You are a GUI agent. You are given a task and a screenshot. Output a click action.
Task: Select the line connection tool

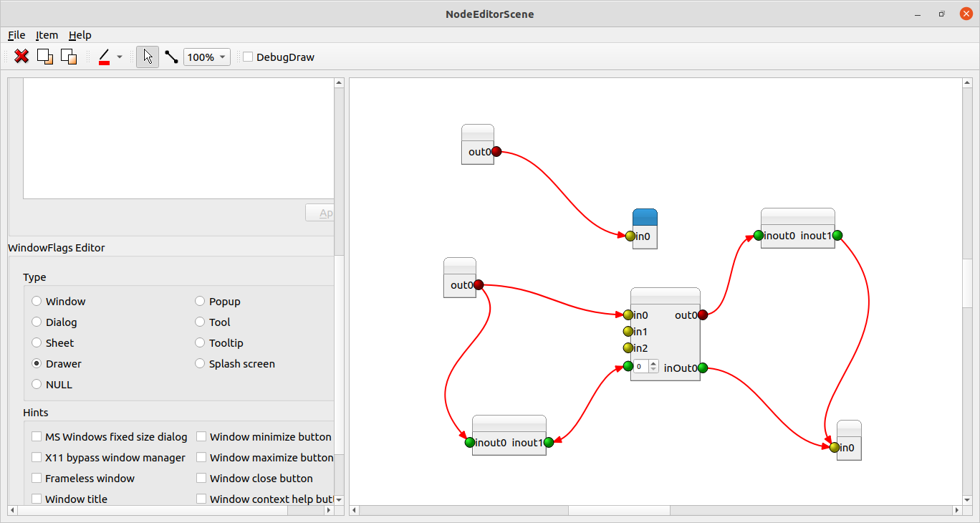[x=171, y=57]
